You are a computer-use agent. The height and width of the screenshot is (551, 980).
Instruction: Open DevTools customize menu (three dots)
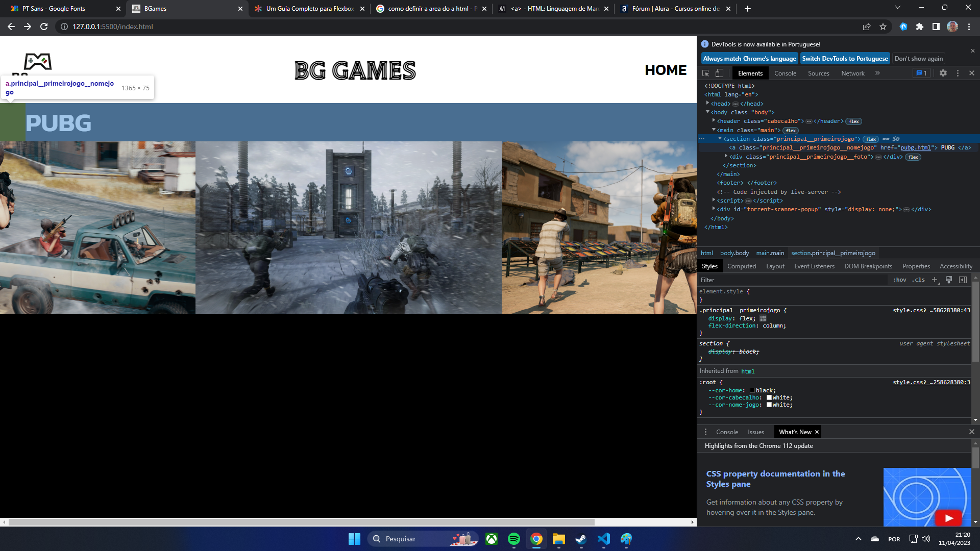(x=958, y=73)
